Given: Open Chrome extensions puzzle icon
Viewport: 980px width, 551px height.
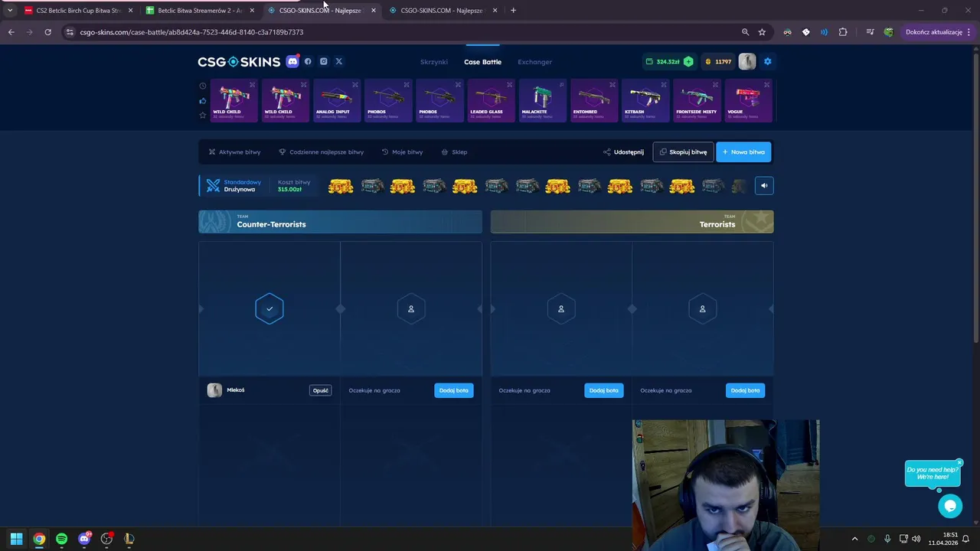Looking at the screenshot, I should point(843,32).
